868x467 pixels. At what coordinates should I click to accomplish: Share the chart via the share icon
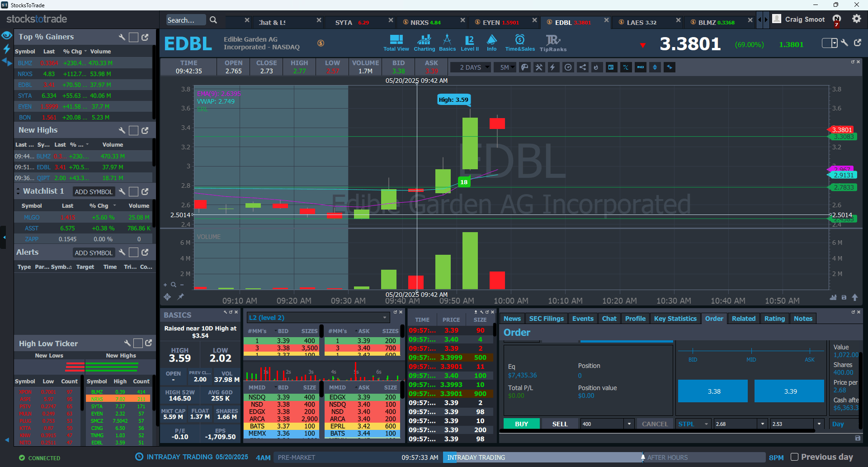[x=583, y=67]
